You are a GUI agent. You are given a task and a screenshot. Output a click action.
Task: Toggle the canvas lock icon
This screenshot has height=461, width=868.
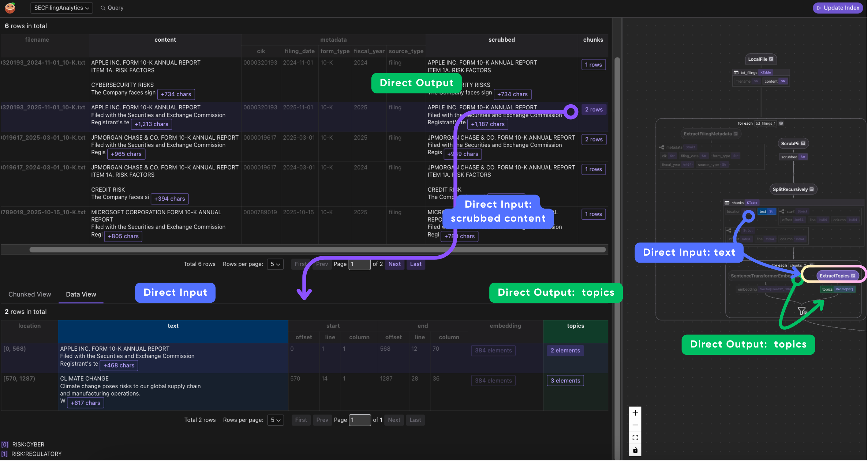pos(635,450)
